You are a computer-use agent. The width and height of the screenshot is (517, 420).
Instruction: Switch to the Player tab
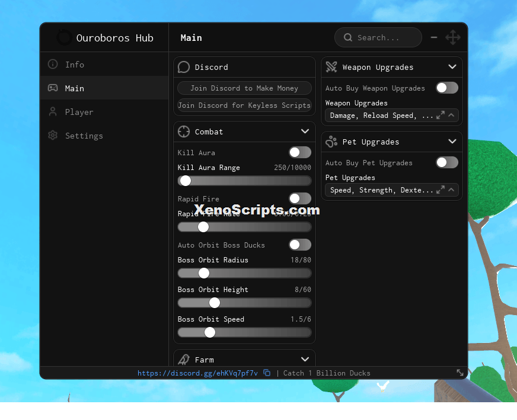pyautogui.click(x=104, y=112)
